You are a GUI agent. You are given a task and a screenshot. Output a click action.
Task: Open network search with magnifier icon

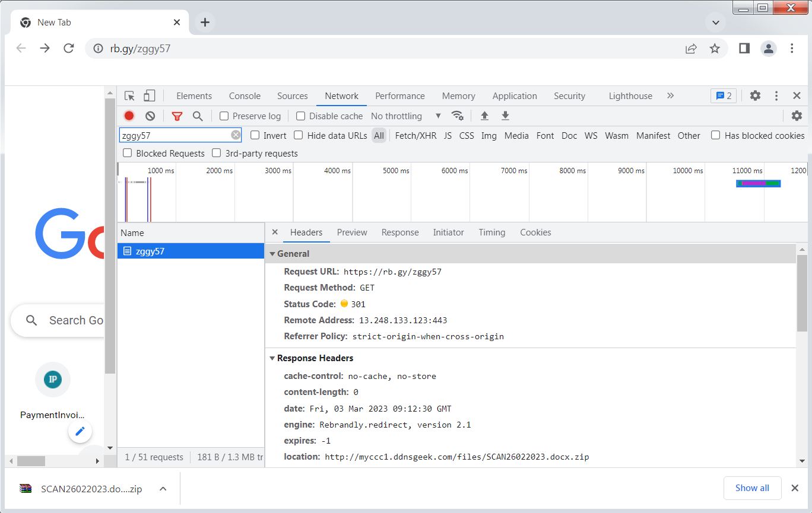click(x=198, y=116)
